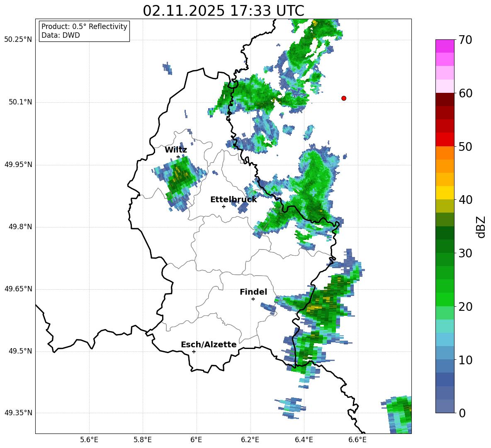Click the Findel location cross marker
Screen dimensions: 491x448
tap(253, 299)
